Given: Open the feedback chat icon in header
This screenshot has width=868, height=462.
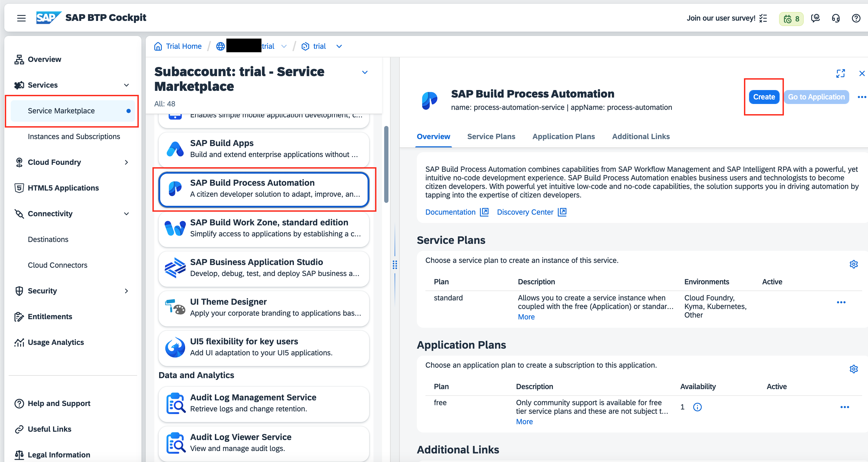Looking at the screenshot, I should [x=815, y=18].
